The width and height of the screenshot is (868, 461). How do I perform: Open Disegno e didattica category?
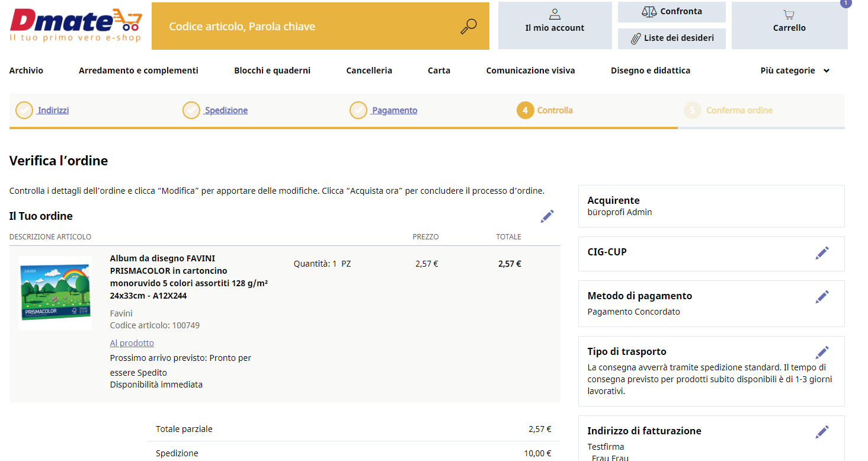[651, 71]
